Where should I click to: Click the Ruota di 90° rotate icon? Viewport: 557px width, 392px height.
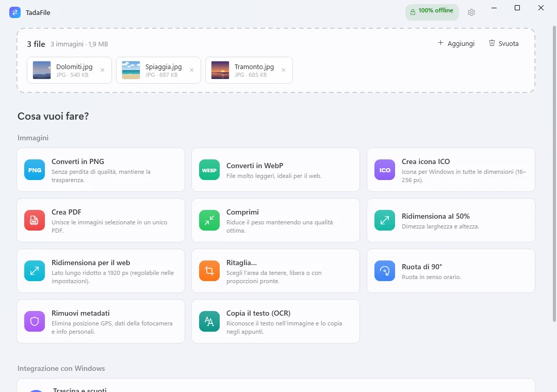tap(385, 271)
